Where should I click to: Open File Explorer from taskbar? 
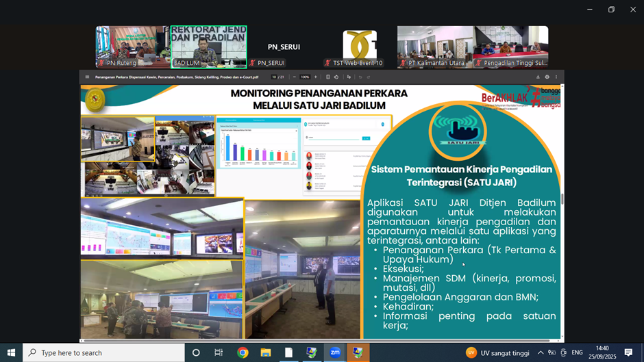[x=265, y=352]
